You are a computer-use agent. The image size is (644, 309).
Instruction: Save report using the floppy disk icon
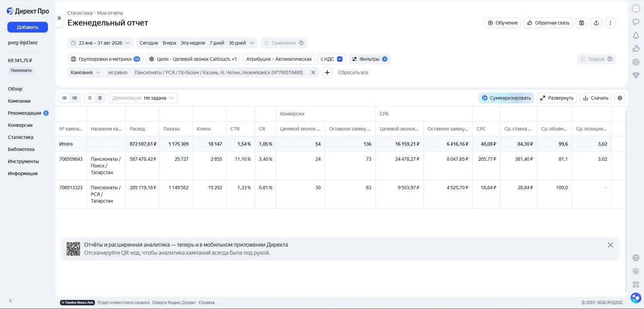[x=581, y=23]
